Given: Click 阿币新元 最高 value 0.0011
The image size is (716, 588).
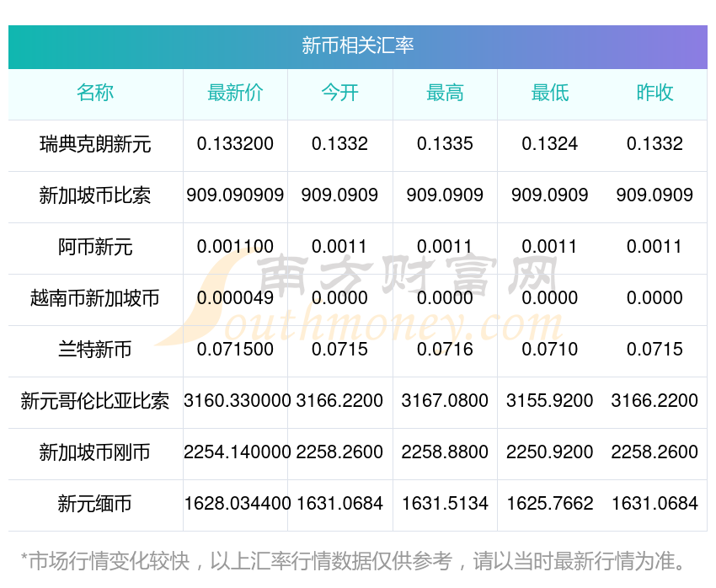Looking at the screenshot, I should 444,247.
